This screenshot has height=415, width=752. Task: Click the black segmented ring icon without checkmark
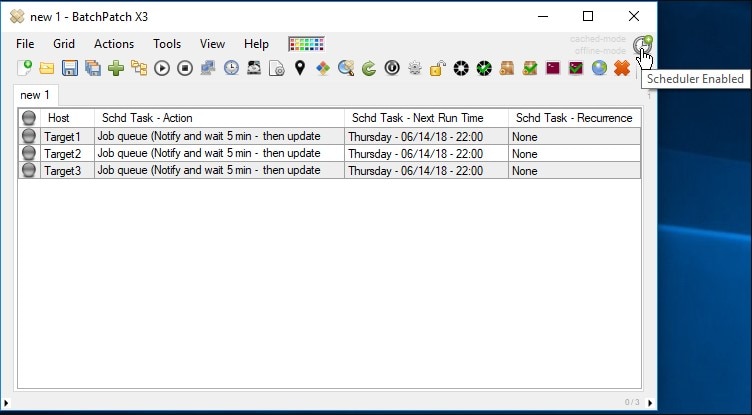(461, 68)
